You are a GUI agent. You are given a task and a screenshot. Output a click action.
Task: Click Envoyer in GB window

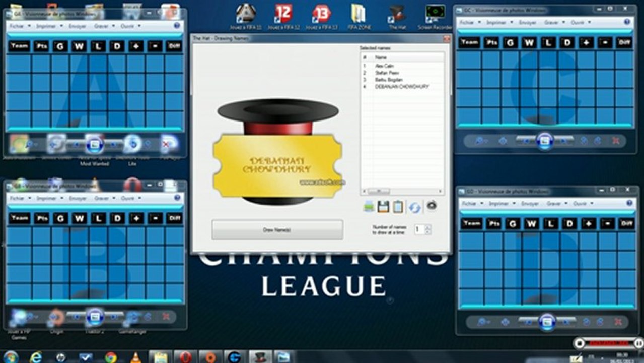(x=77, y=199)
